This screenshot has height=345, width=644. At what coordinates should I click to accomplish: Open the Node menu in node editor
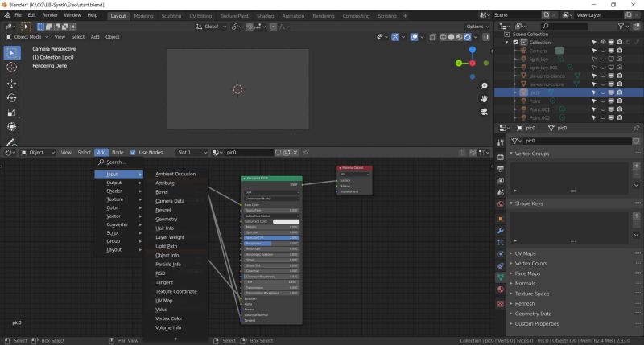tap(118, 153)
